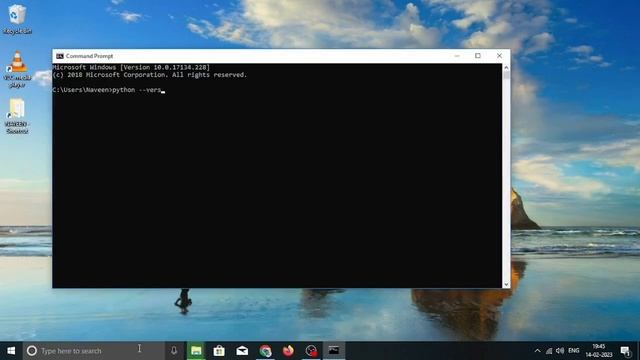Open the Mail app from the taskbar
Image resolution: width=640 pixels, height=360 pixels.
point(242,351)
